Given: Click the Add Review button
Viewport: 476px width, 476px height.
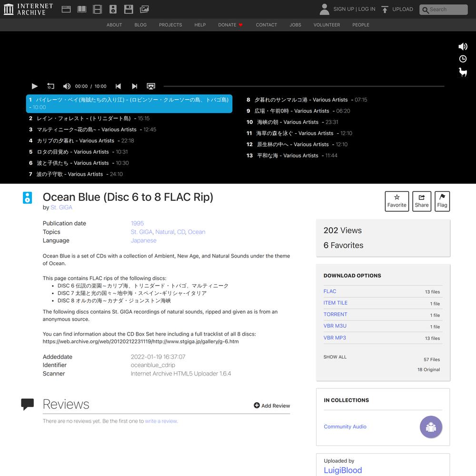Looking at the screenshot, I should point(272,406).
